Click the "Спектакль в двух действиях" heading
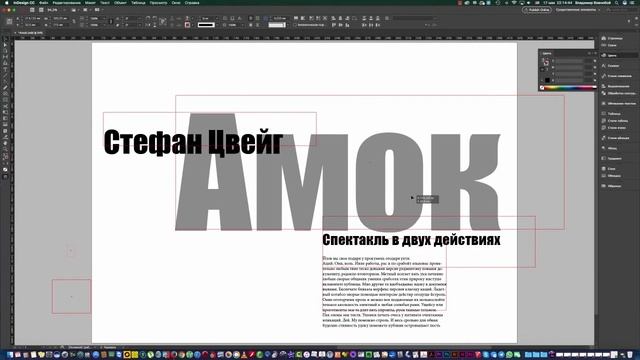This screenshot has width=640, height=360. 411,240
